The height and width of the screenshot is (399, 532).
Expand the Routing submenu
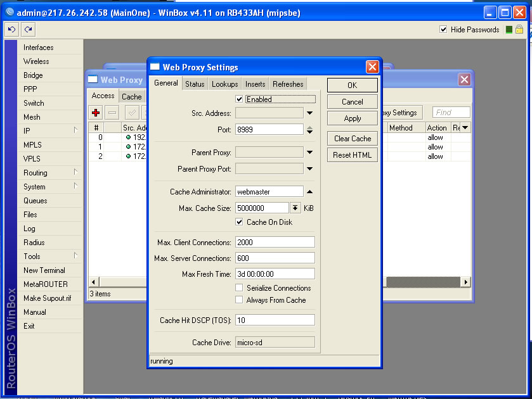75,172
